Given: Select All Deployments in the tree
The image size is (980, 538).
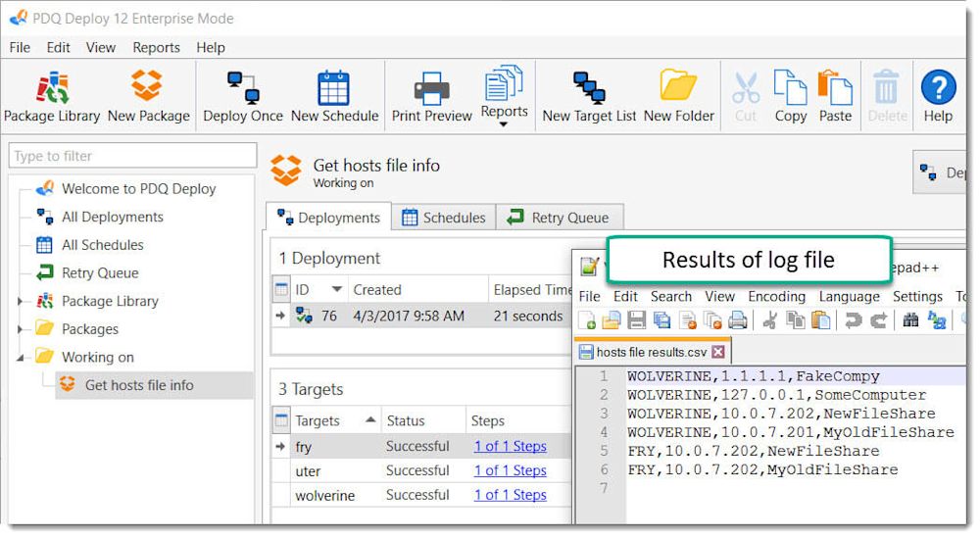Looking at the screenshot, I should 113,217.
